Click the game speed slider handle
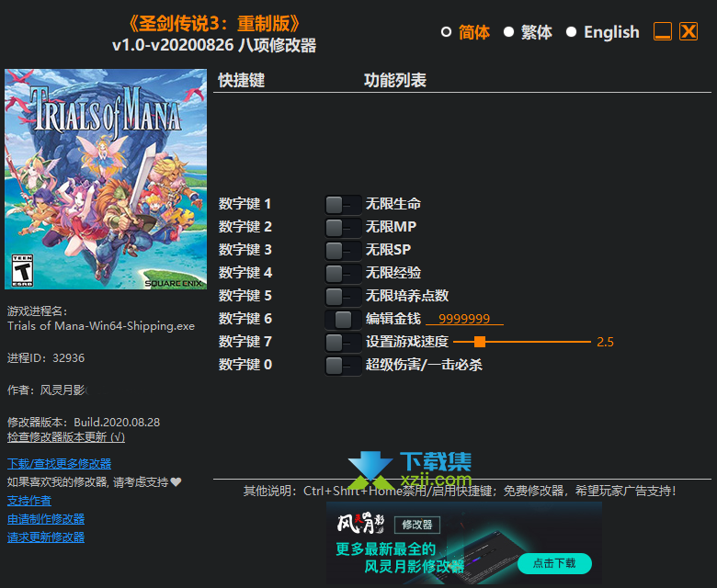717x588 pixels. (480, 342)
